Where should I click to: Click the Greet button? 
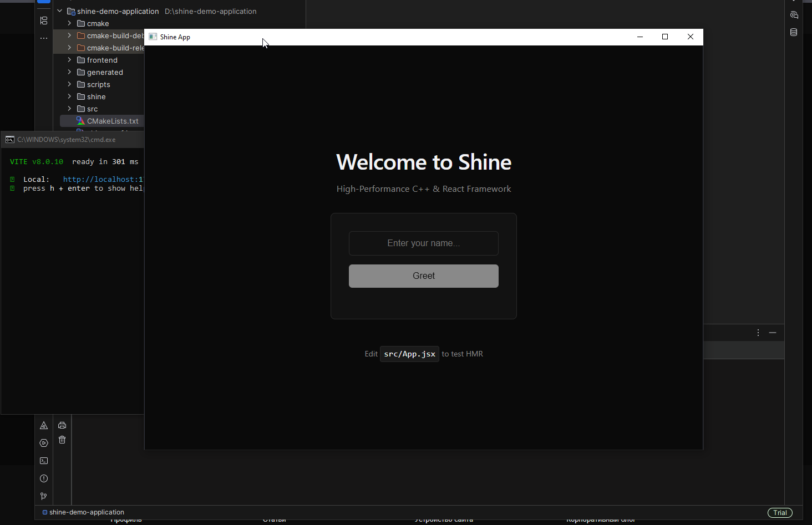point(424,276)
